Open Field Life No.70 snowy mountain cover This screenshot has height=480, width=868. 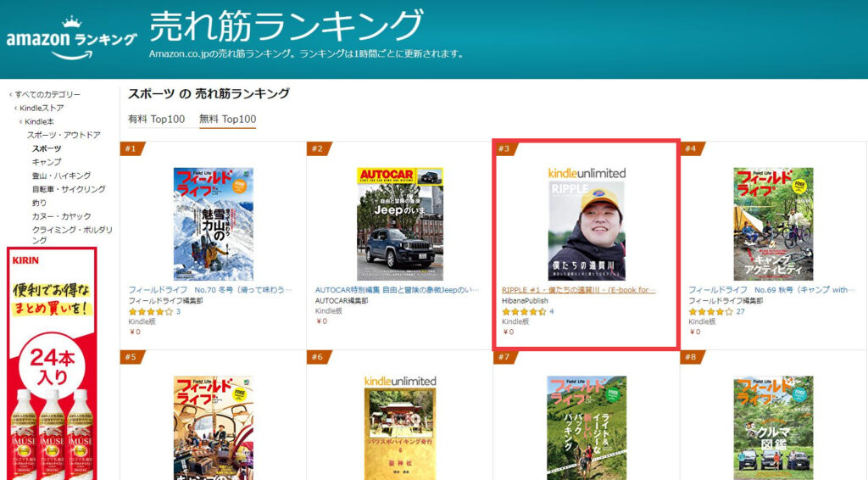(x=213, y=224)
